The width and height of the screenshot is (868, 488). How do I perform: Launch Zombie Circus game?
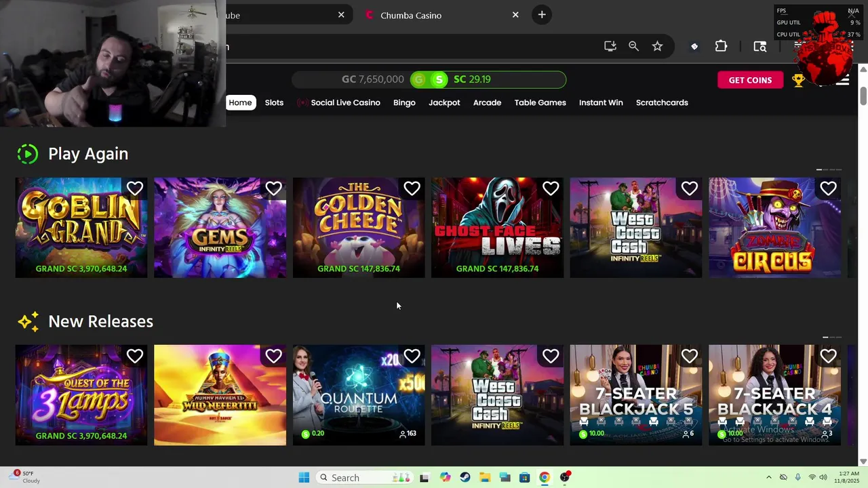(x=774, y=228)
